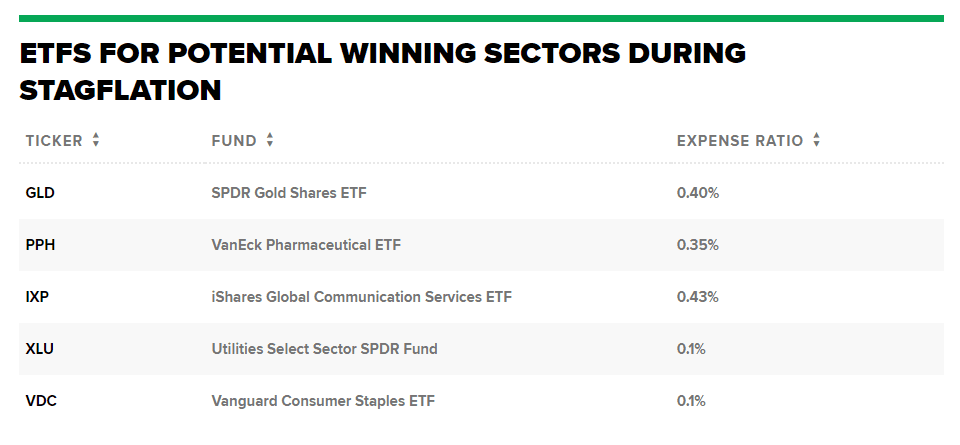Click the 0.35% expense ratio value
Viewport: 960px width, 445px height.
click(698, 245)
